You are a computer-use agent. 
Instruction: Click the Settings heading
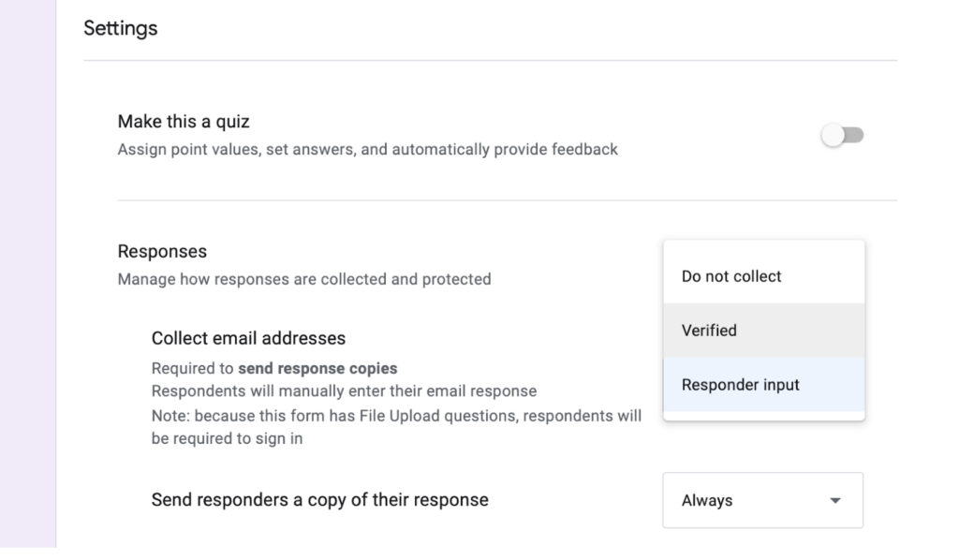click(x=121, y=28)
